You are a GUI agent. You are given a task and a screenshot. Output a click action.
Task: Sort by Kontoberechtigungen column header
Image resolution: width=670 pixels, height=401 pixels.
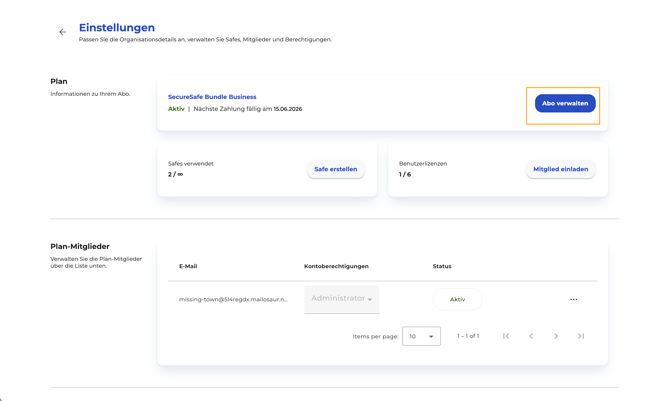pos(336,266)
